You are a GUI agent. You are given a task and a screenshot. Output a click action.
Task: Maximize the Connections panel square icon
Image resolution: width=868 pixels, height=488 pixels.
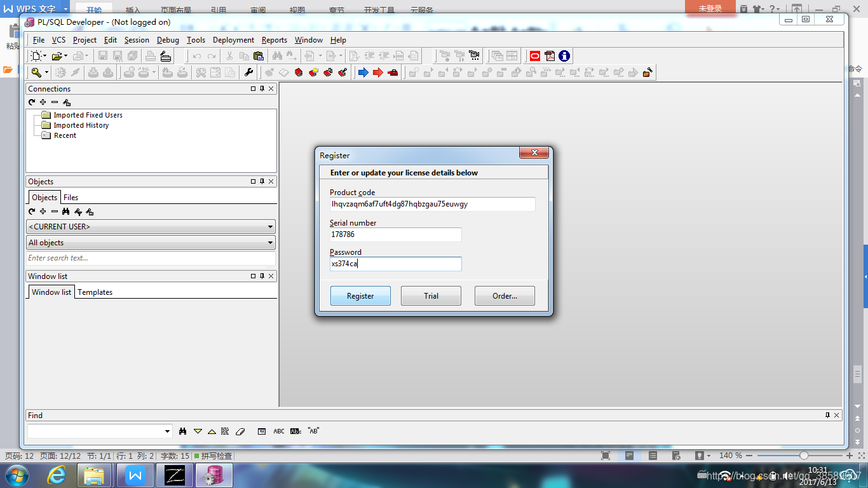click(253, 89)
